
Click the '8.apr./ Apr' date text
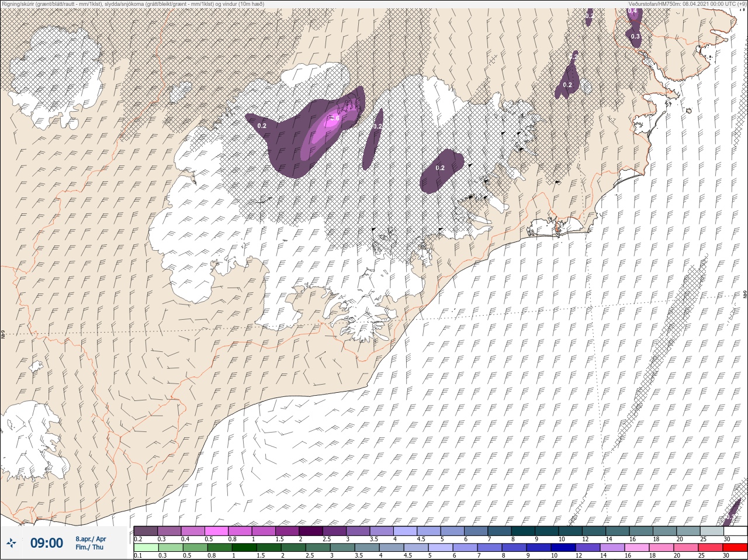point(91,538)
